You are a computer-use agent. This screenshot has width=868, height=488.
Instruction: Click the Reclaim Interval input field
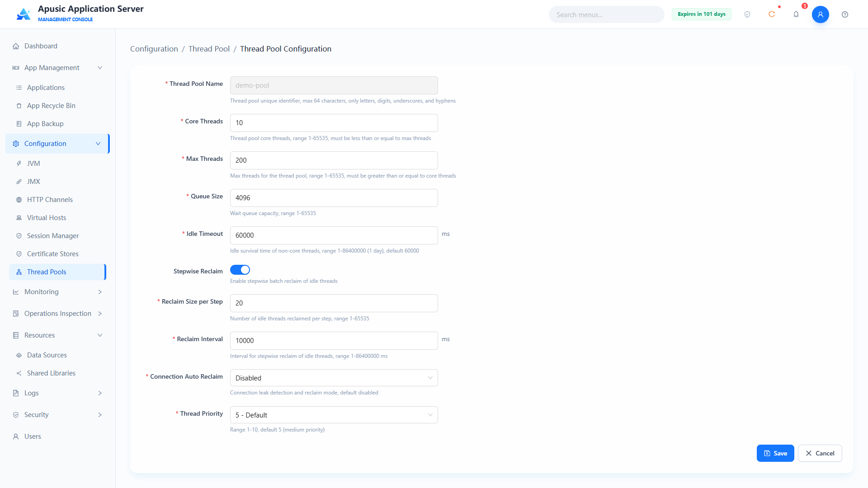pyautogui.click(x=334, y=341)
